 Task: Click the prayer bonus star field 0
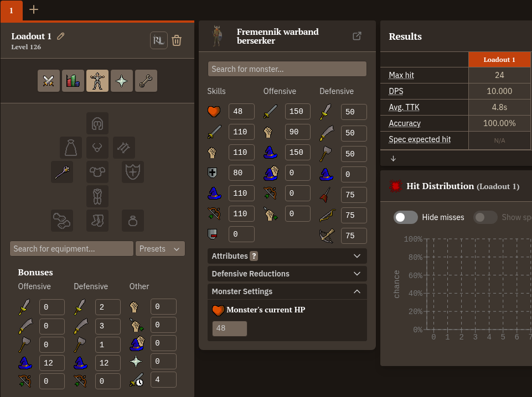[163, 361]
